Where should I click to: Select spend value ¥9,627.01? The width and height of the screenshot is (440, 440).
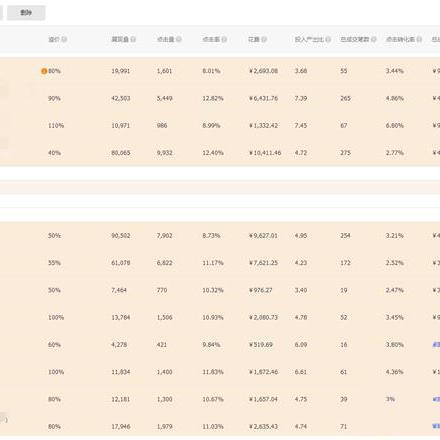263,236
